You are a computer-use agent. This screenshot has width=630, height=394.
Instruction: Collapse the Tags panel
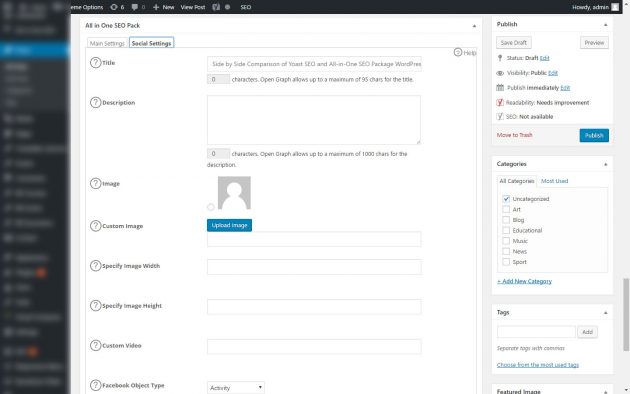point(605,312)
